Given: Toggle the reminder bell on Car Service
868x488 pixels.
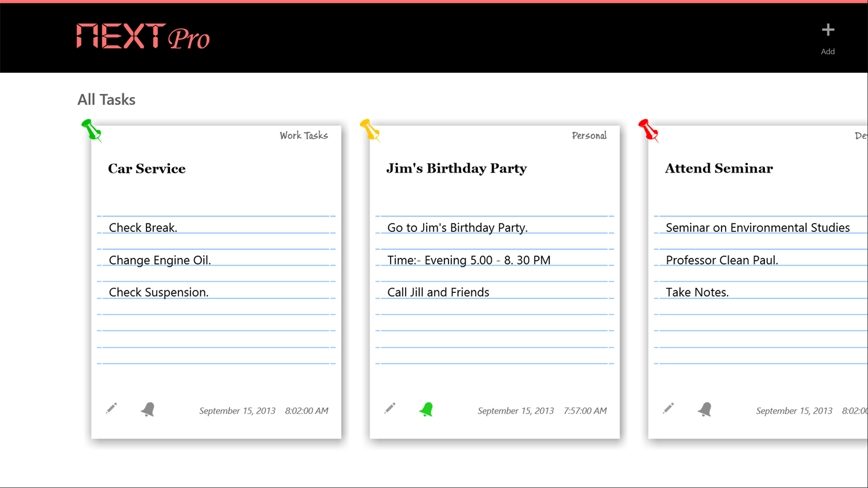Looking at the screenshot, I should [148, 410].
